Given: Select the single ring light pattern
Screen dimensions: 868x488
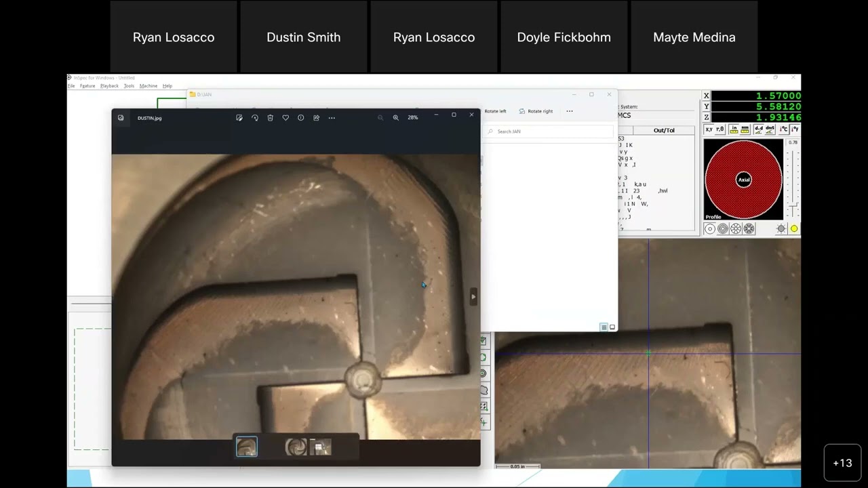Looking at the screenshot, I should coord(710,229).
